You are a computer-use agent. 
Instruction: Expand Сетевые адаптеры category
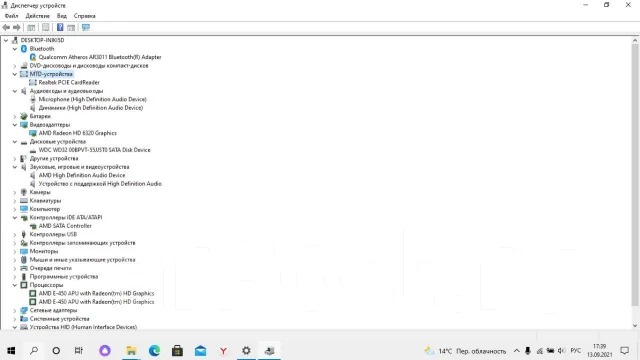click(x=15, y=310)
